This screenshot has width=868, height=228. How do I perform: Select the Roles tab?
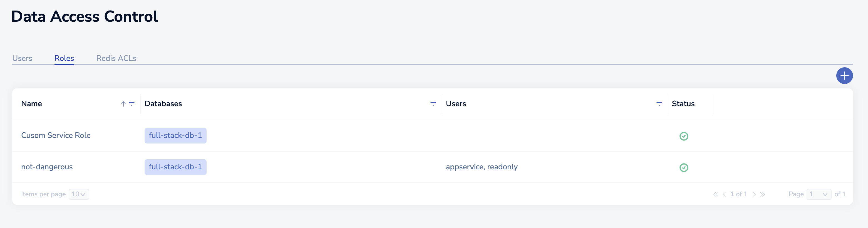[64, 58]
